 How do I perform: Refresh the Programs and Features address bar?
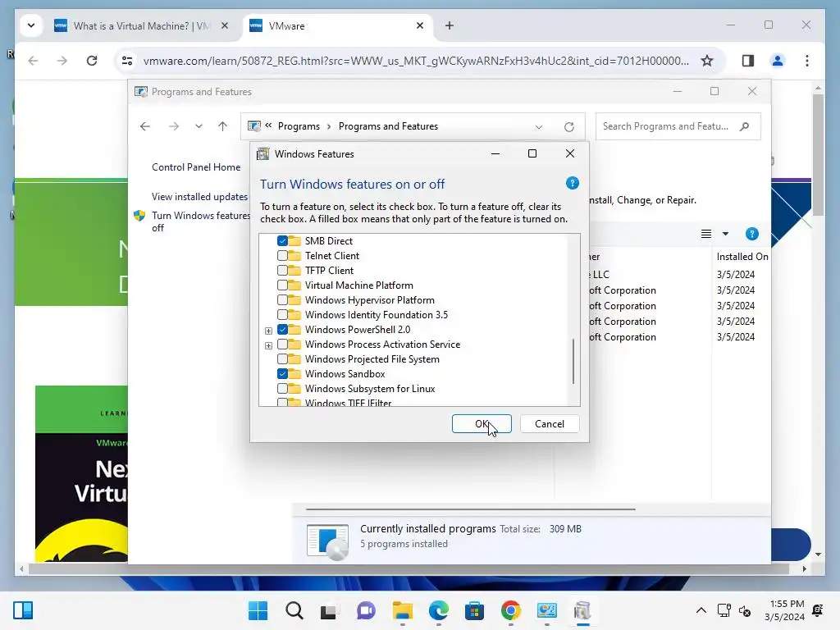pyautogui.click(x=569, y=127)
